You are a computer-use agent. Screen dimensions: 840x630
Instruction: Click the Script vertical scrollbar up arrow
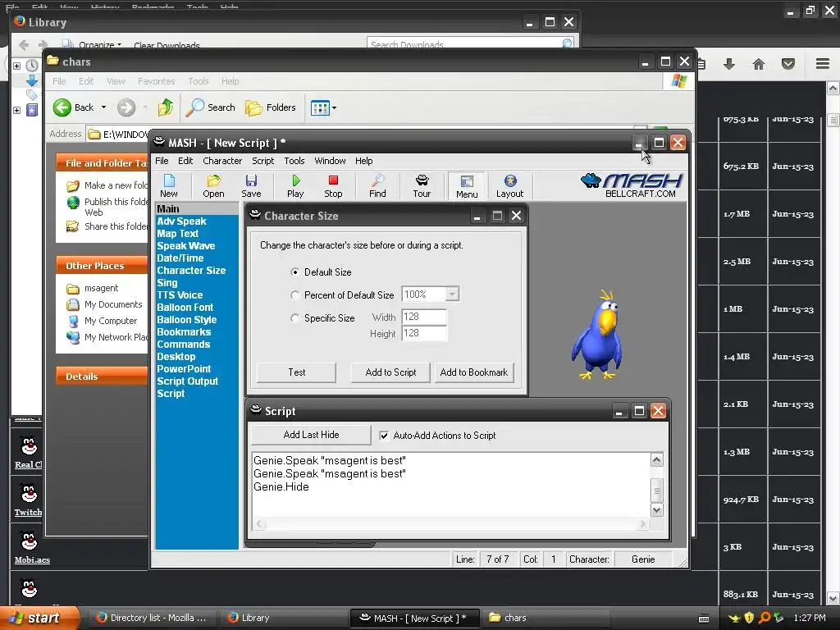tap(657, 459)
